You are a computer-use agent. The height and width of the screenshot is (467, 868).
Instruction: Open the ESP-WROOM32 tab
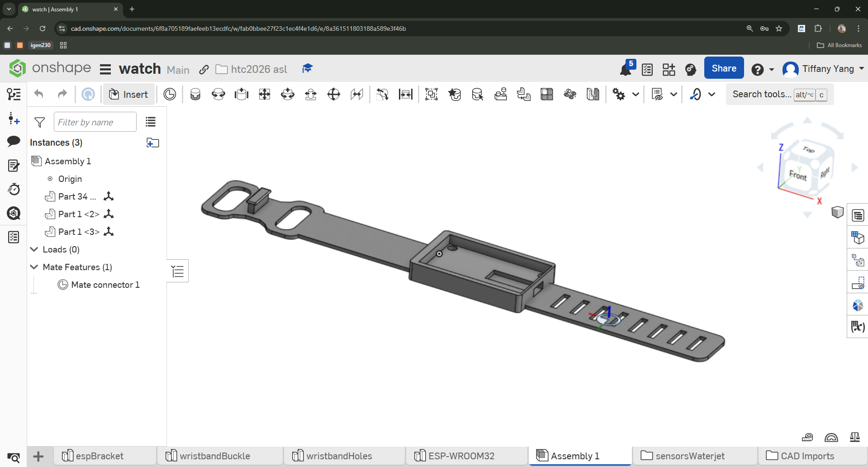(x=461, y=456)
